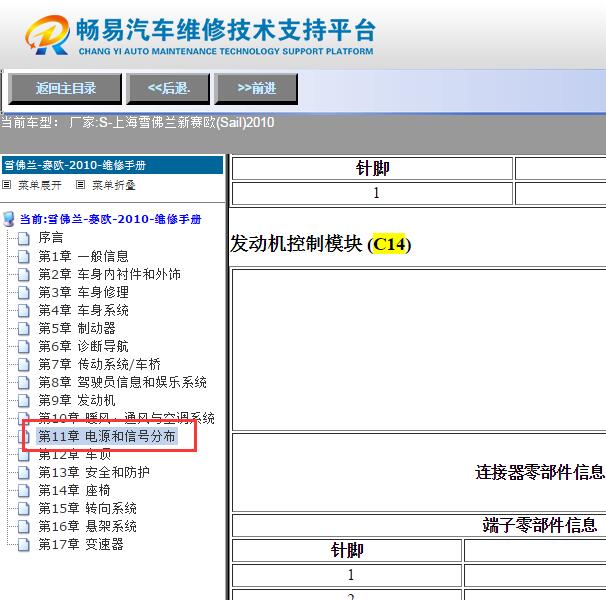Open 第8章 驾驶员信息和娱乐系统
Image resolution: width=606 pixels, height=600 pixels.
(122, 382)
